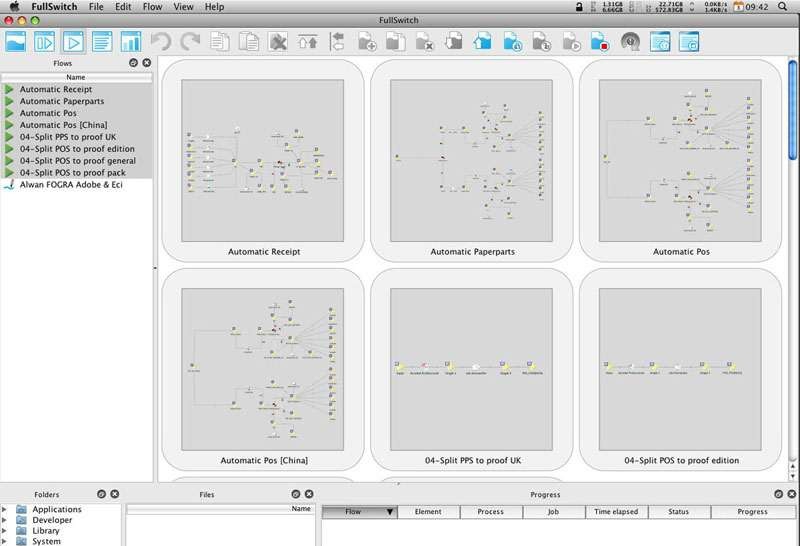Undock the Files panel with float button

point(295,494)
